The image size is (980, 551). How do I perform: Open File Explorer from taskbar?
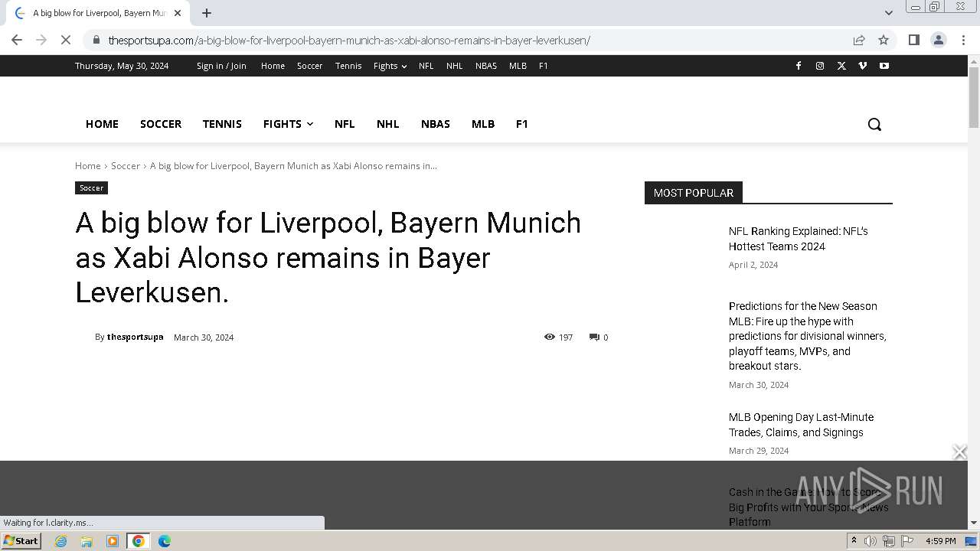coord(87,541)
